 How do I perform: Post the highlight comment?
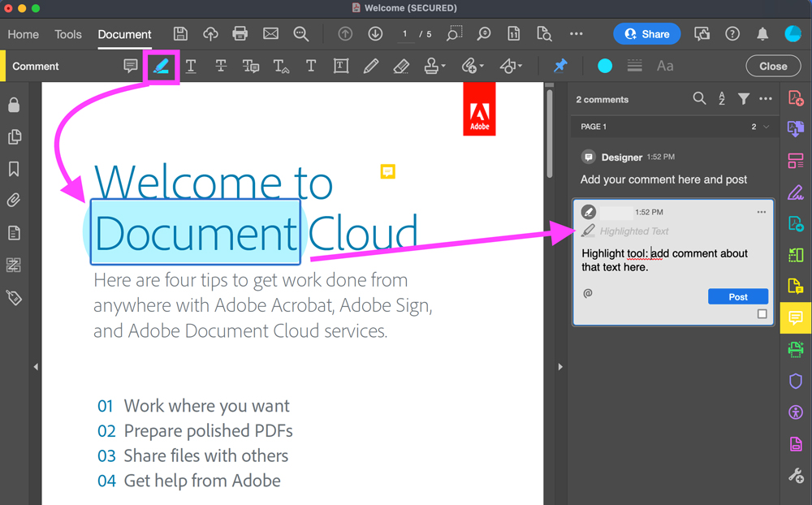pos(737,296)
